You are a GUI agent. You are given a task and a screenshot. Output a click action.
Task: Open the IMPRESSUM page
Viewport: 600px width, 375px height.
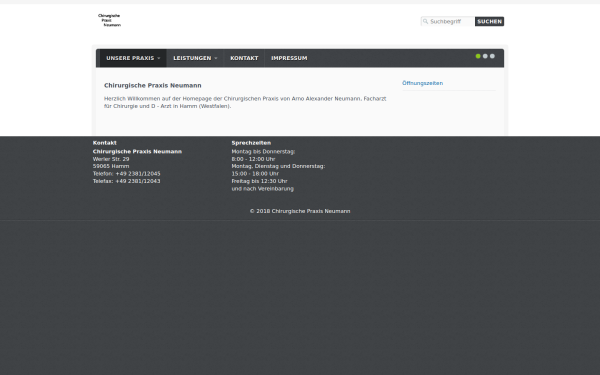pyautogui.click(x=289, y=58)
